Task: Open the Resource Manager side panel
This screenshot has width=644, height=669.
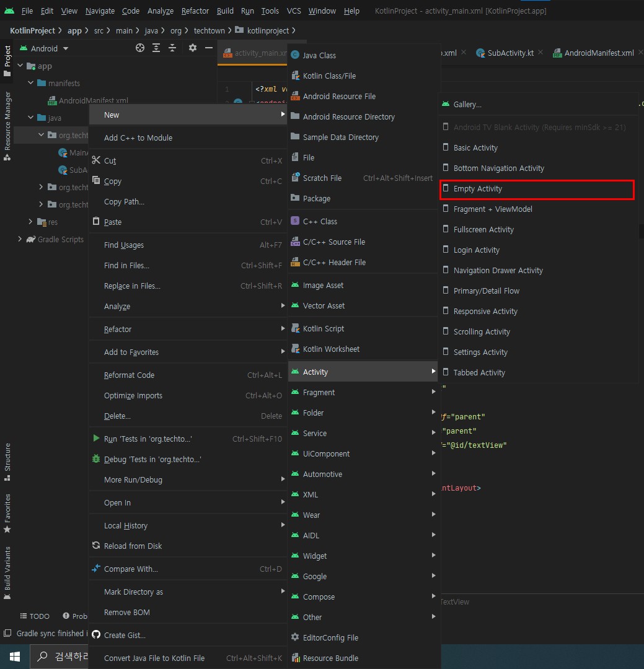Action: click(7, 125)
